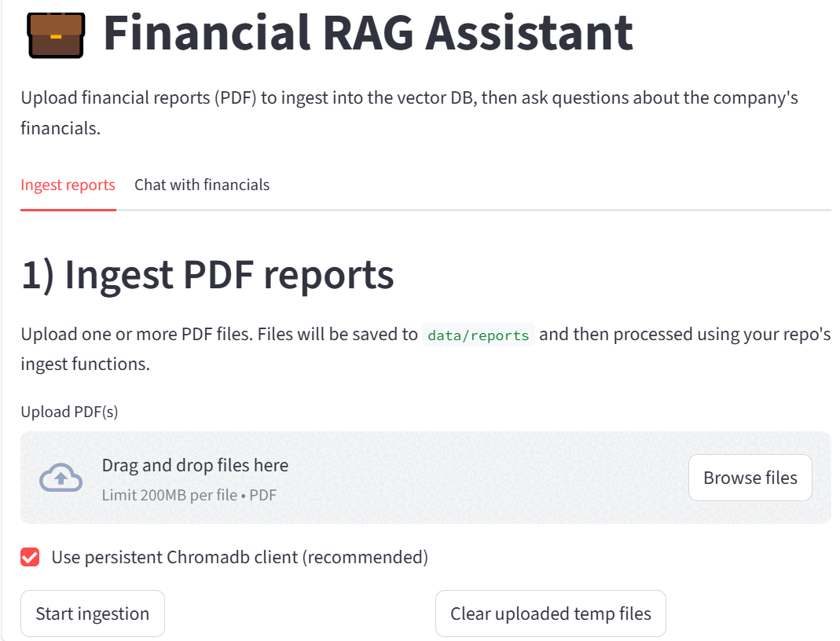840x641 pixels.
Task: Click the 'Use persistent Chromadb client (recommended)' label
Action: 240,558
